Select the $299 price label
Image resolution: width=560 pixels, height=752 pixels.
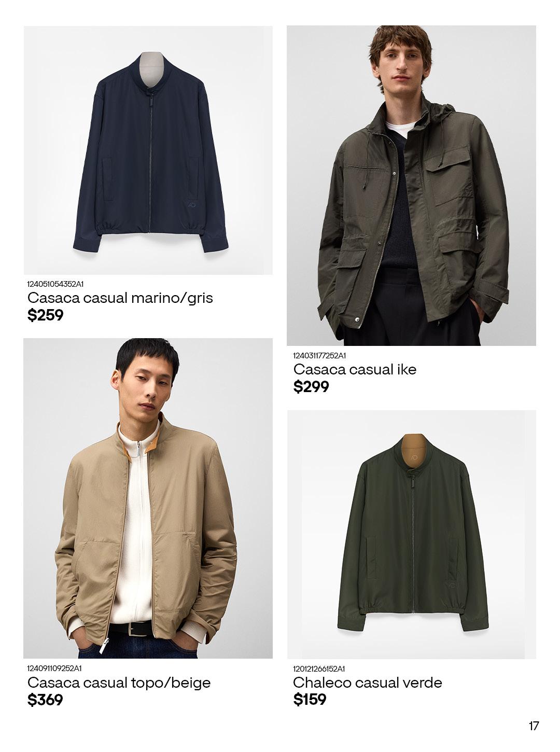[311, 386]
